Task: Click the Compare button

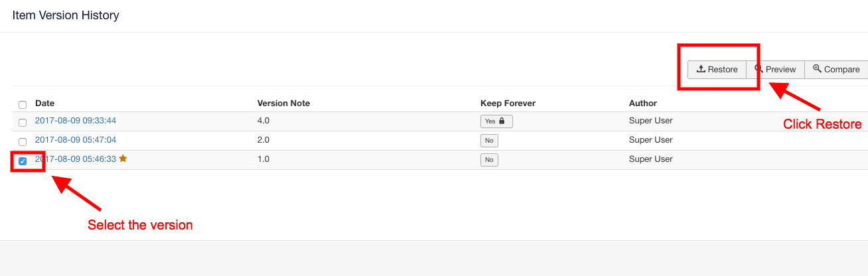Action: pos(836,70)
